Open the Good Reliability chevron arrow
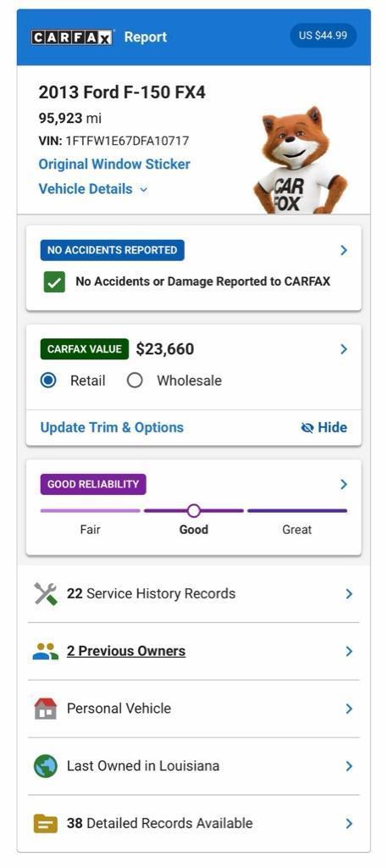Viewport: 388px width, 868px height. pyautogui.click(x=344, y=484)
